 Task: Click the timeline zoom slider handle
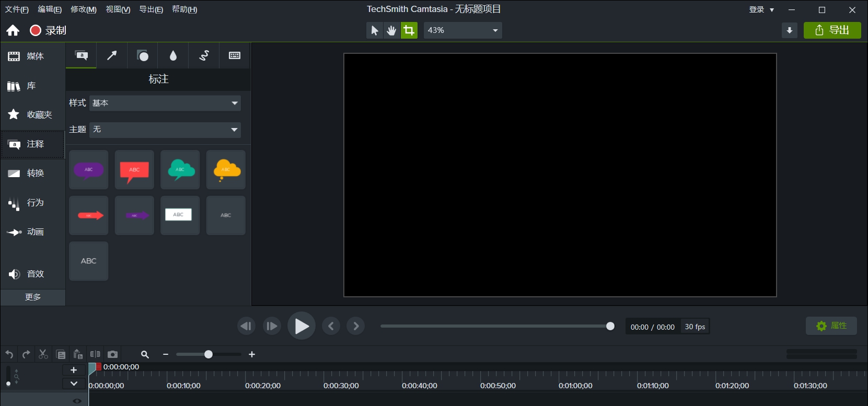(209, 354)
